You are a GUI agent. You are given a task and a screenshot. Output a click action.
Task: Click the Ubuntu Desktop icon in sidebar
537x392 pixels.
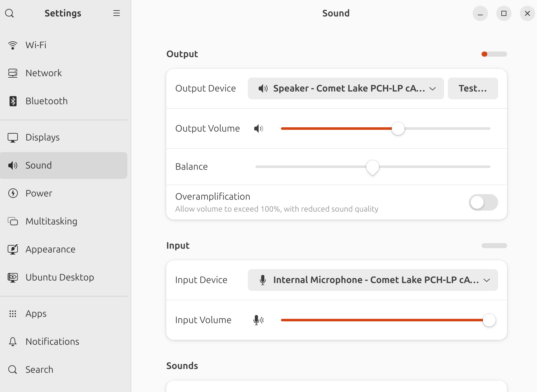tap(13, 277)
